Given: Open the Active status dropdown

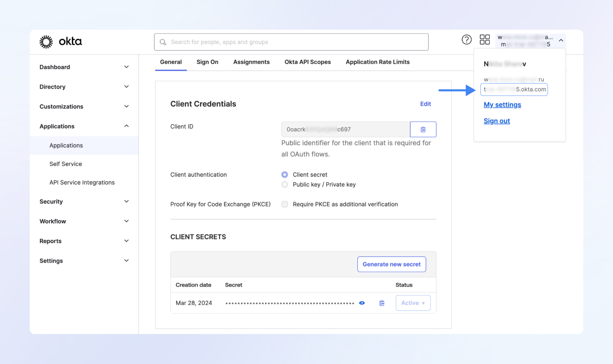Looking at the screenshot, I should click(x=413, y=303).
